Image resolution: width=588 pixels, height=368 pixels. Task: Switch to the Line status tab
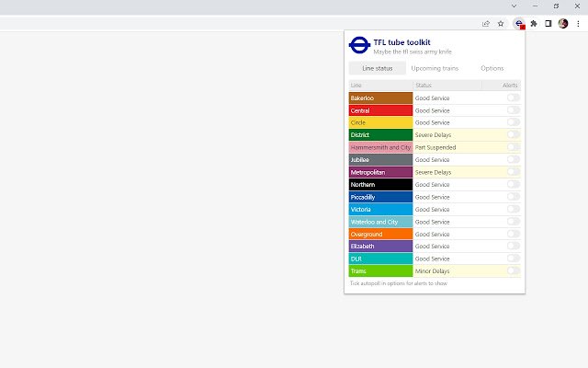click(378, 68)
